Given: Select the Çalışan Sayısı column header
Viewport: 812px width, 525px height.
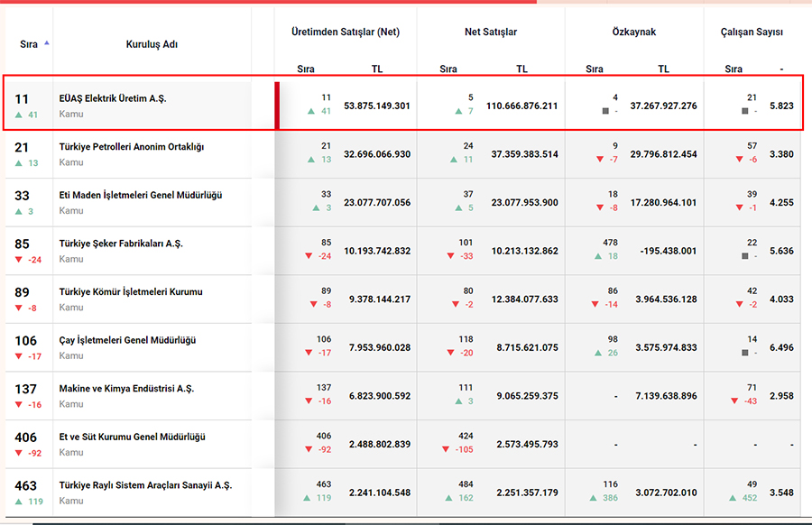Looking at the screenshot, I should [x=752, y=32].
